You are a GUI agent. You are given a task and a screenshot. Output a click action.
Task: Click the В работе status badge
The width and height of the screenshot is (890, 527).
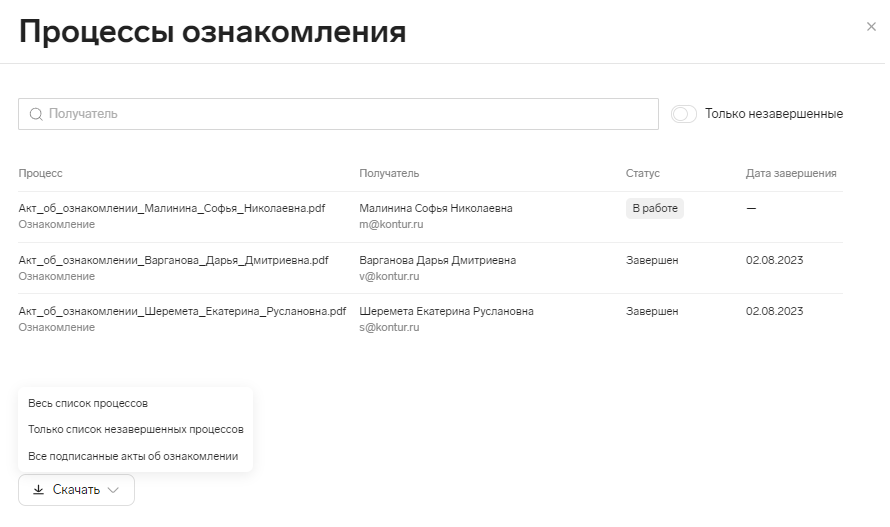coord(655,208)
